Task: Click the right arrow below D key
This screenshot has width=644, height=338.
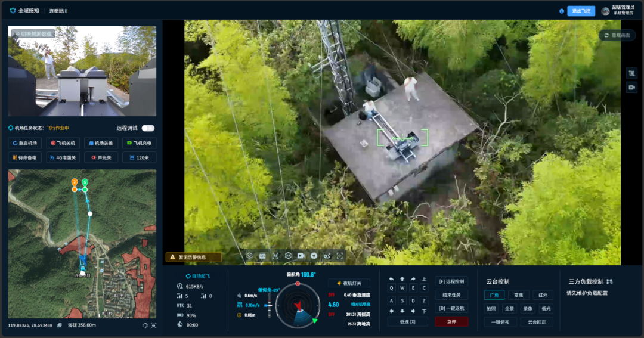Action: point(413,311)
